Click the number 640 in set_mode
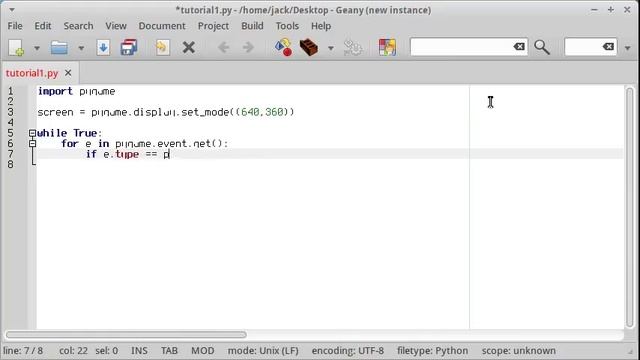The height and width of the screenshot is (360, 640). (250, 112)
